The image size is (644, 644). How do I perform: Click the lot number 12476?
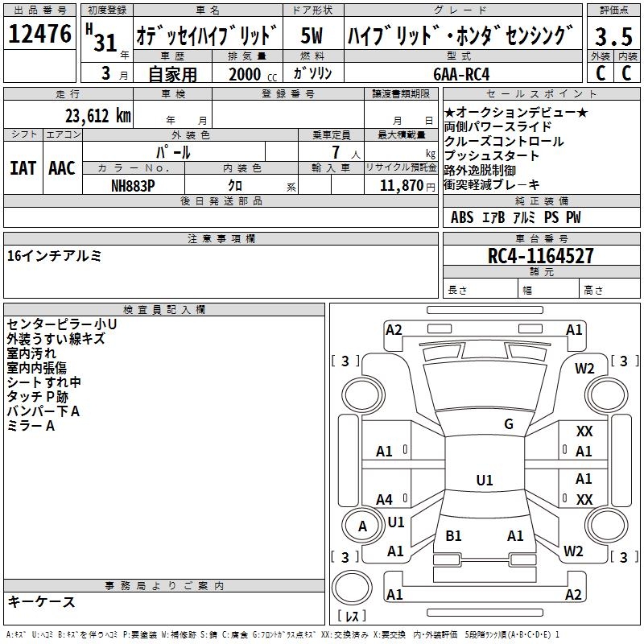point(39,35)
